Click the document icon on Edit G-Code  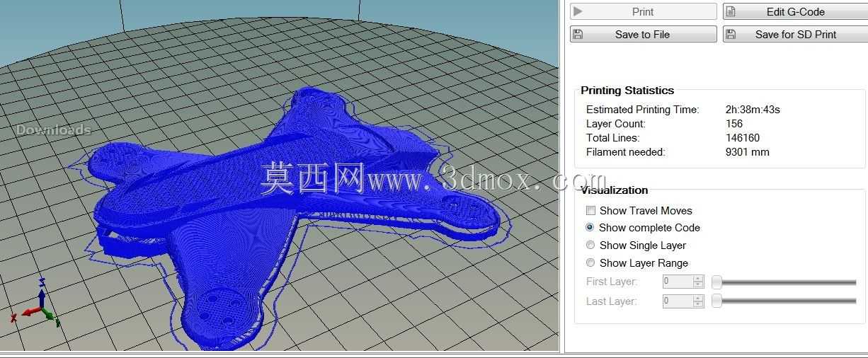pyautogui.click(x=731, y=11)
